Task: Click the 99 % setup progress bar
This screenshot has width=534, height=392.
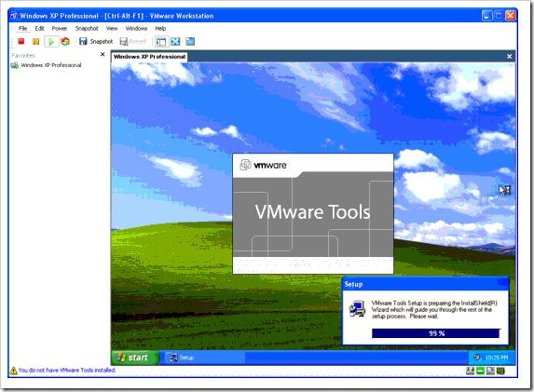Action: pyautogui.click(x=436, y=333)
